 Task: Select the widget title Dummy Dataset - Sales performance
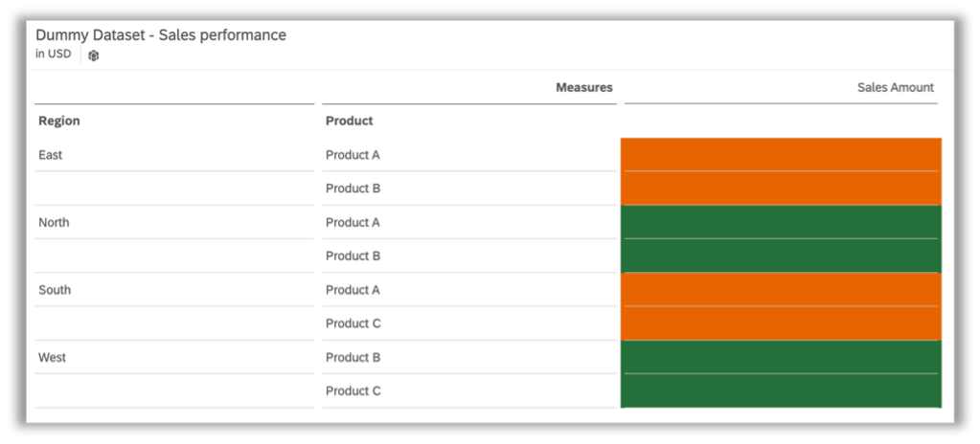(x=161, y=35)
